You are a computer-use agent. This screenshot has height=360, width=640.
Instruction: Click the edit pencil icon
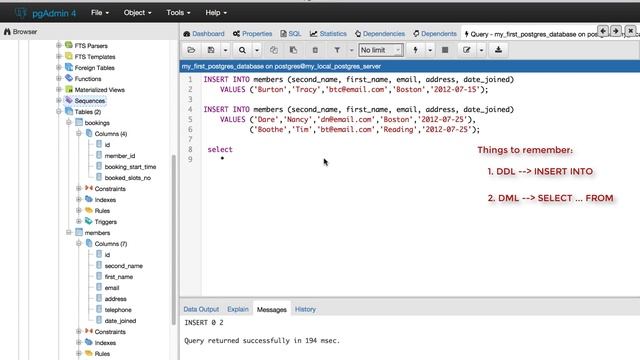click(x=467, y=50)
